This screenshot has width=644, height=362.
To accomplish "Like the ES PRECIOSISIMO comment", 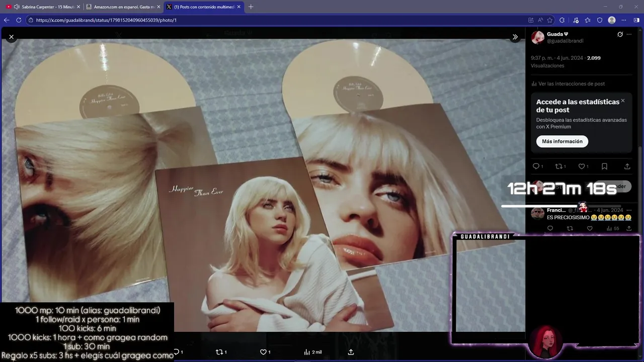I will pyautogui.click(x=590, y=228).
